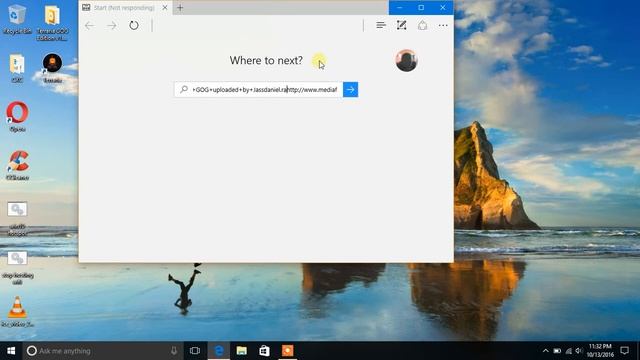
Task: Click the orange recorder taskbar icon
Action: click(x=287, y=351)
